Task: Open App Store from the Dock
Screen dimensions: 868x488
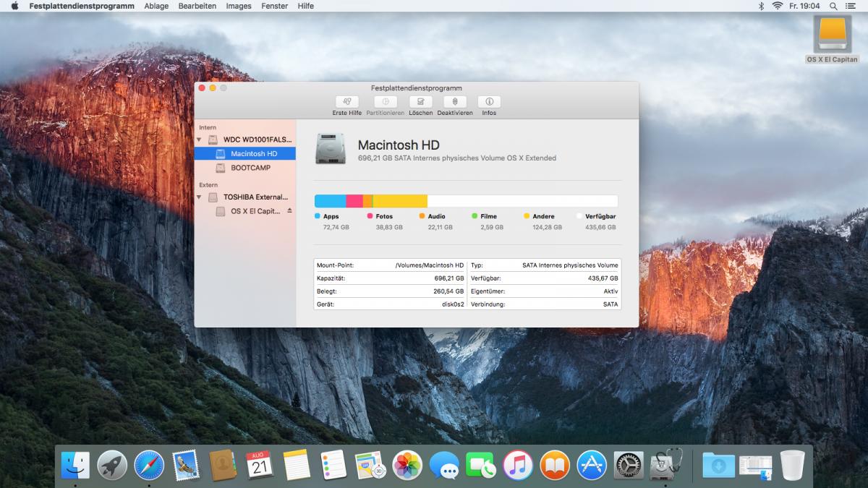Action: coord(592,465)
